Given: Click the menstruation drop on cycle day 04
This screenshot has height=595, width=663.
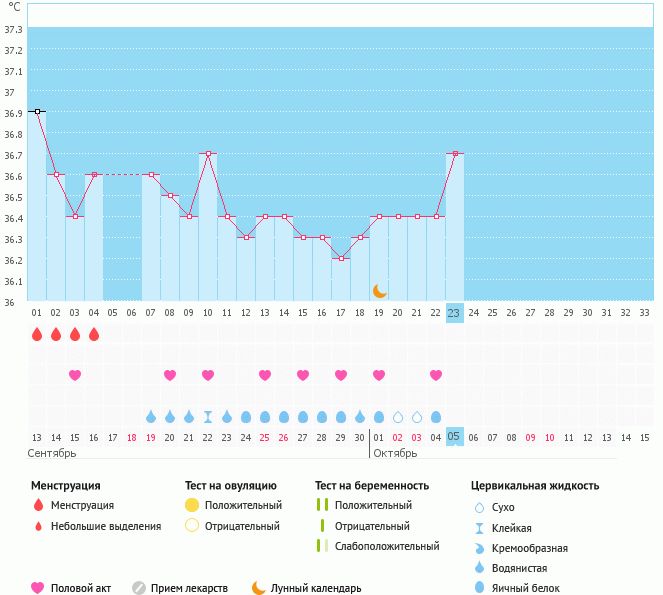Looking at the screenshot, I should [x=94, y=335].
